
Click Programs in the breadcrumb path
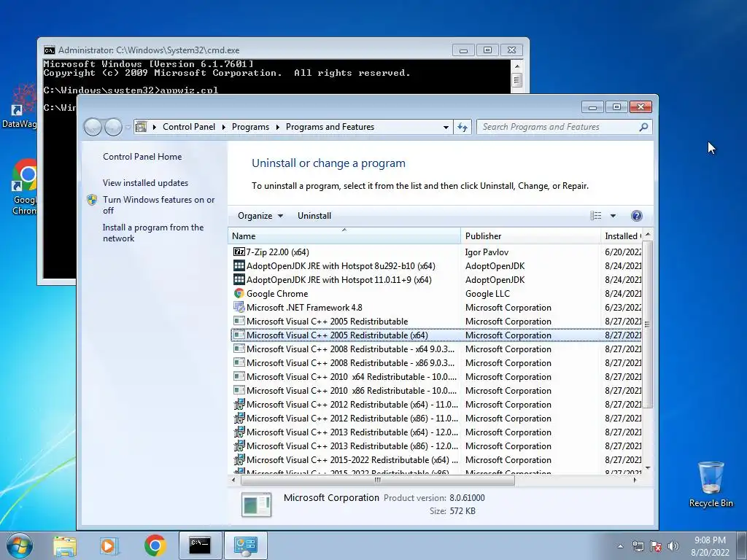[251, 127]
